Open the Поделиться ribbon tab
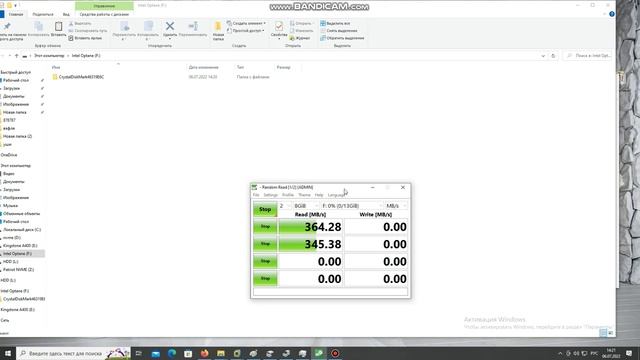640x360 pixels. click(x=43, y=14)
